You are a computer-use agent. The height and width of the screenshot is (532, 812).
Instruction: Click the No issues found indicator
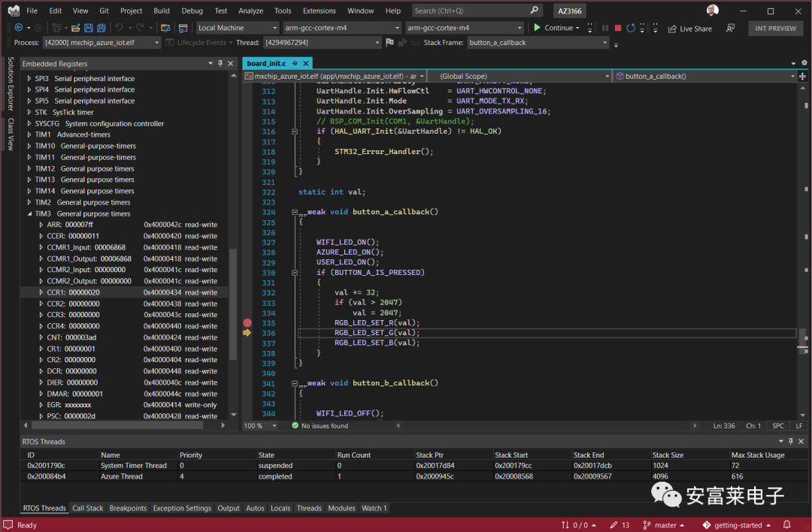(320, 425)
